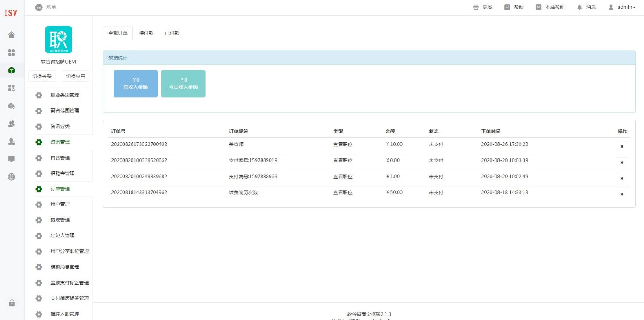Click the padlock icon at sidebar bottom
Screen dimensions: 644x320
click(12, 303)
